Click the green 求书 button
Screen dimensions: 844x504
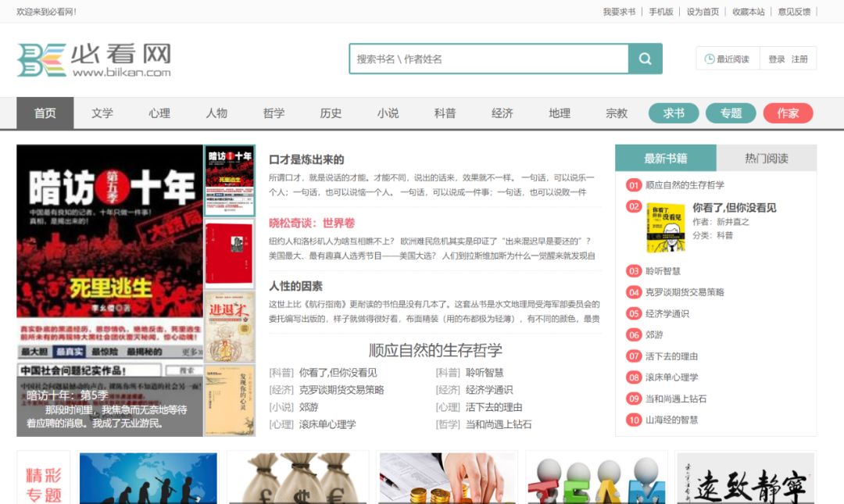click(x=673, y=113)
